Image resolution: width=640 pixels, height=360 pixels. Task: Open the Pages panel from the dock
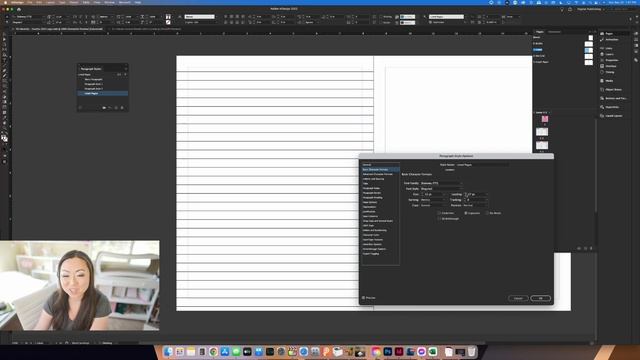609,33
